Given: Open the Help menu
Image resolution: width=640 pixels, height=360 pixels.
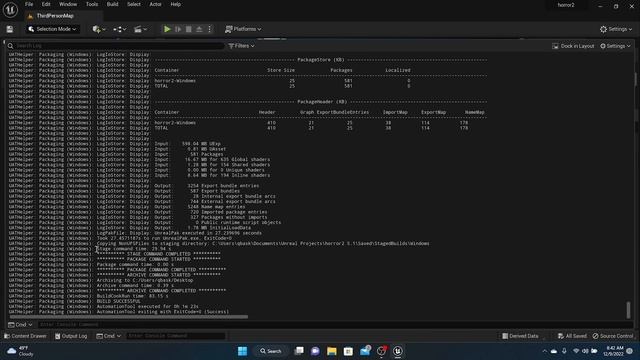Looking at the screenshot, I should (x=176, y=4).
